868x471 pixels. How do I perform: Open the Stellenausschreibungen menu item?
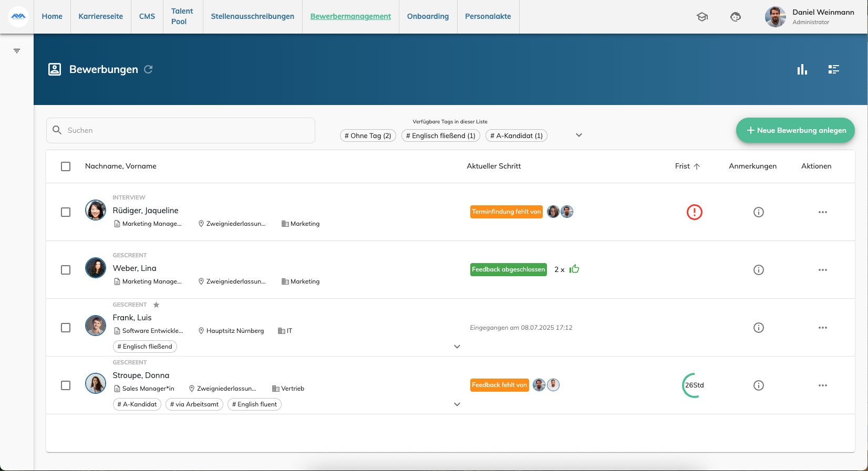252,16
